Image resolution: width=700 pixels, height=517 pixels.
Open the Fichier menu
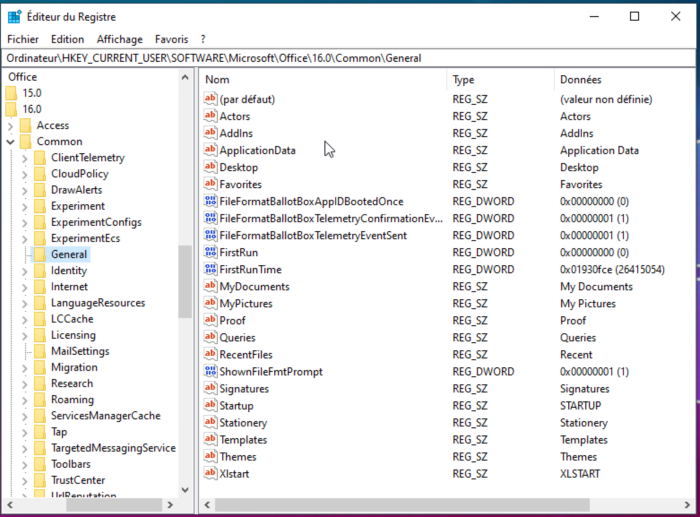click(x=23, y=39)
